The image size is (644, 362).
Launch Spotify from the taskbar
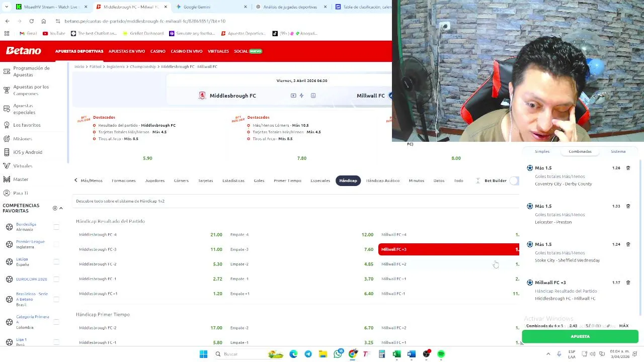coord(441,354)
